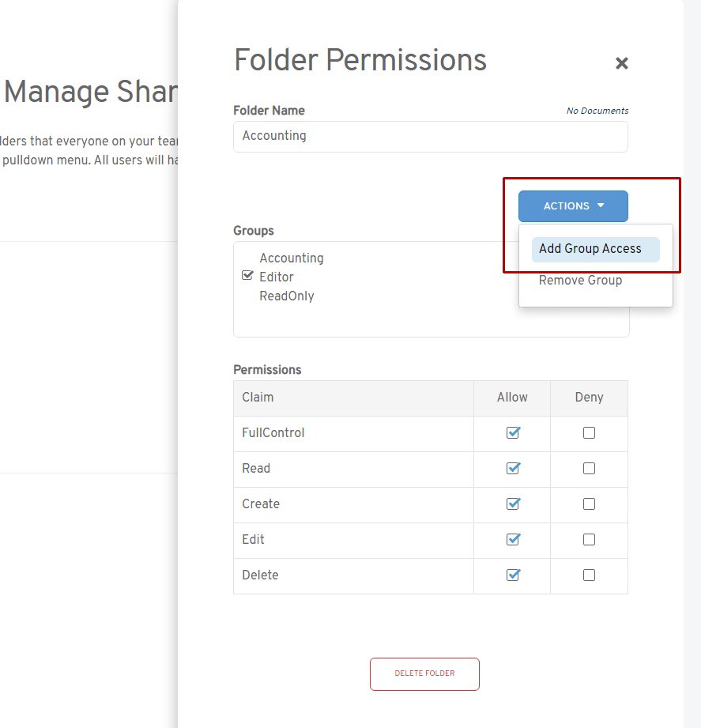Close the Folder Permissions panel
Viewport: 701px width, 728px height.
coord(621,63)
